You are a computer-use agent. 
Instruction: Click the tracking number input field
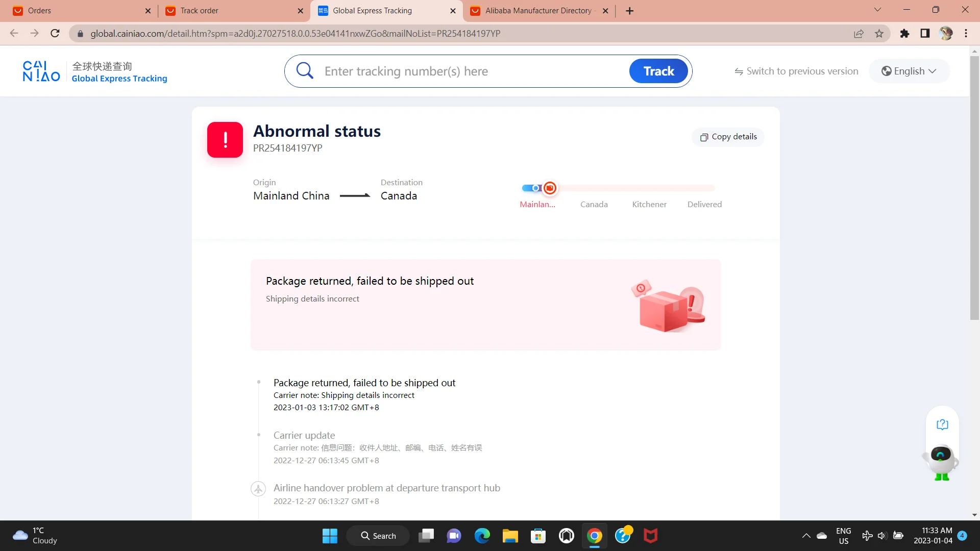click(x=474, y=71)
